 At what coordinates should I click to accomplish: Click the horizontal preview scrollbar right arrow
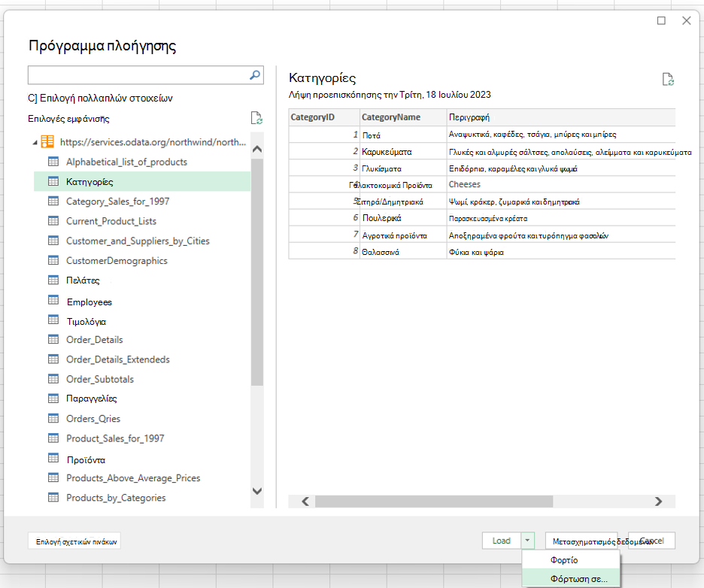point(658,502)
